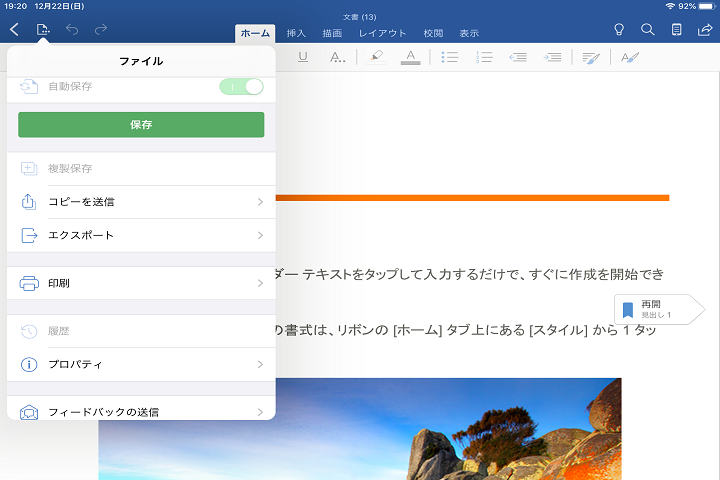Screen dimensions: 720x480
Task: Increase the paragraph indent
Action: tap(552, 57)
